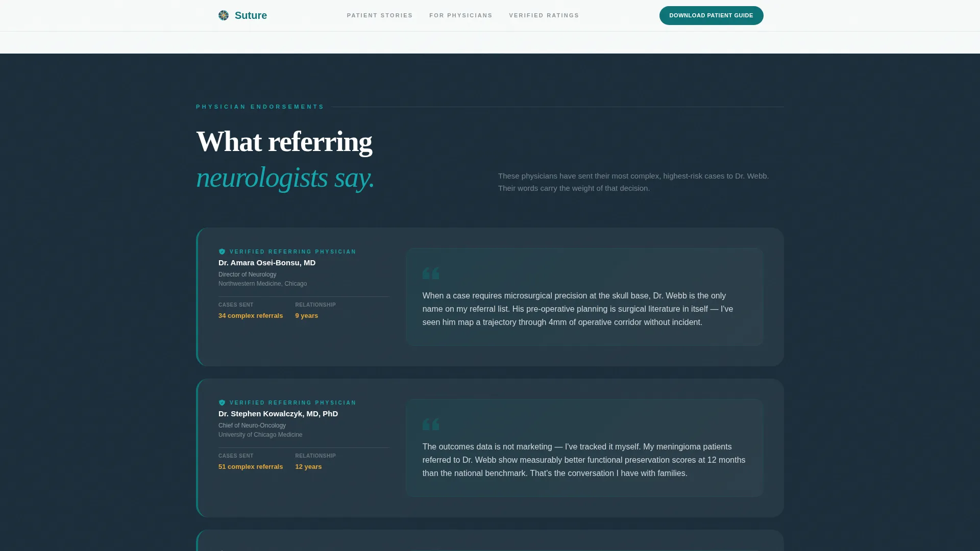The height and width of the screenshot is (551, 980).
Task: Click the quote about microsurgical precision
Action: pos(578,309)
